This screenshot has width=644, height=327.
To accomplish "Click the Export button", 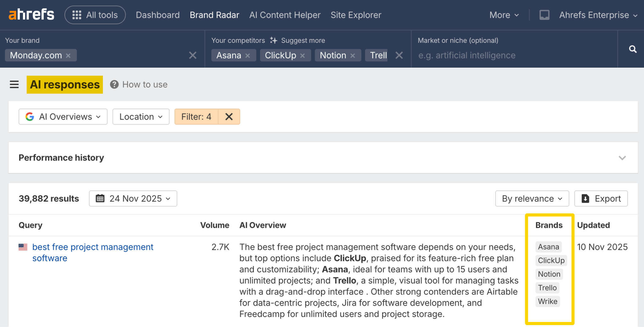I will (601, 199).
